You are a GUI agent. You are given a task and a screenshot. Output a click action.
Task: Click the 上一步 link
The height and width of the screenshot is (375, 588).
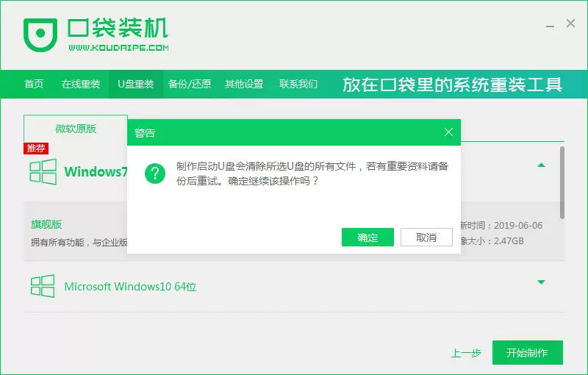pos(466,353)
